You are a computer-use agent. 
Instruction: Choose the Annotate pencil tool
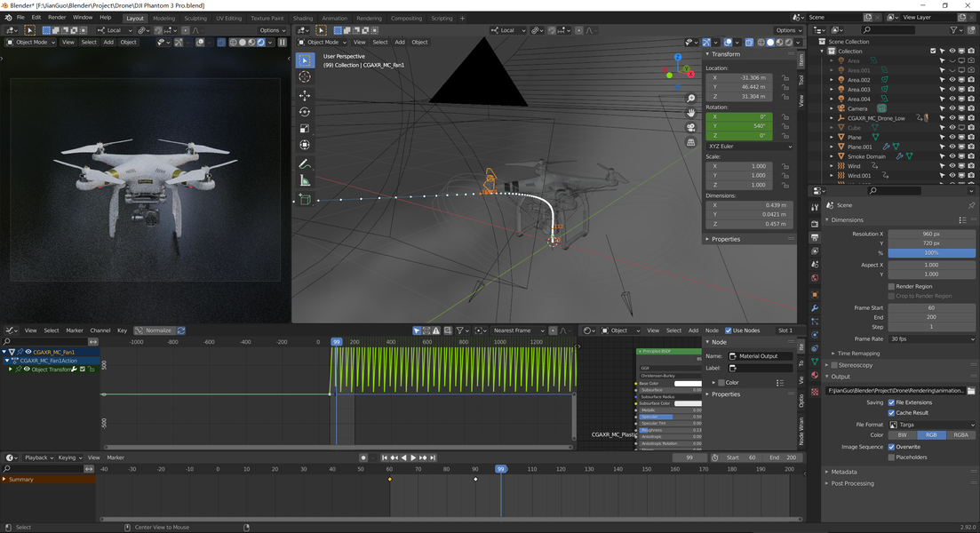pos(305,163)
